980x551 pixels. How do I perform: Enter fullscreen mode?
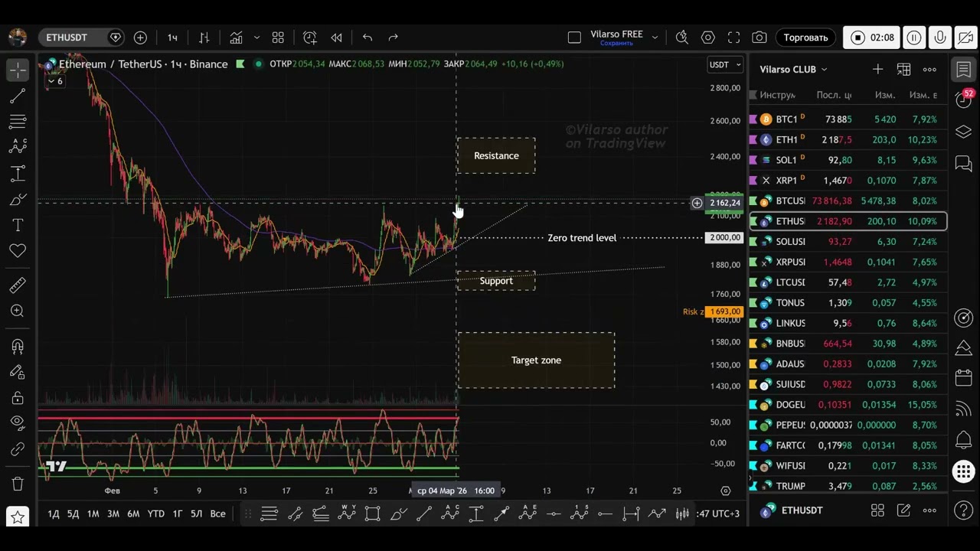(x=733, y=37)
